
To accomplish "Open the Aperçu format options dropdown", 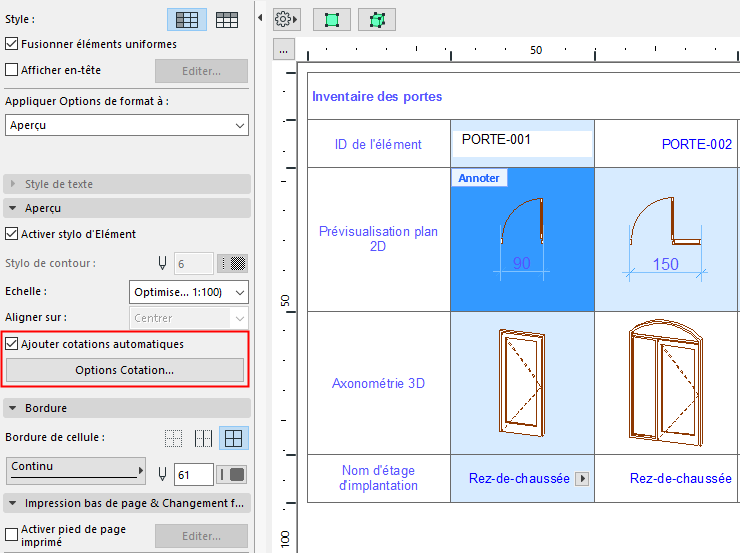I will click(126, 126).
